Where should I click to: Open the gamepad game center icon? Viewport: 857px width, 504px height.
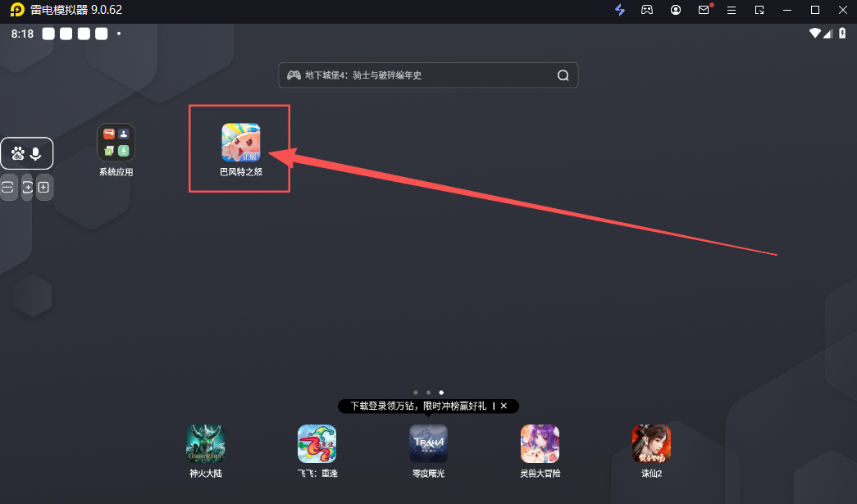(648, 10)
